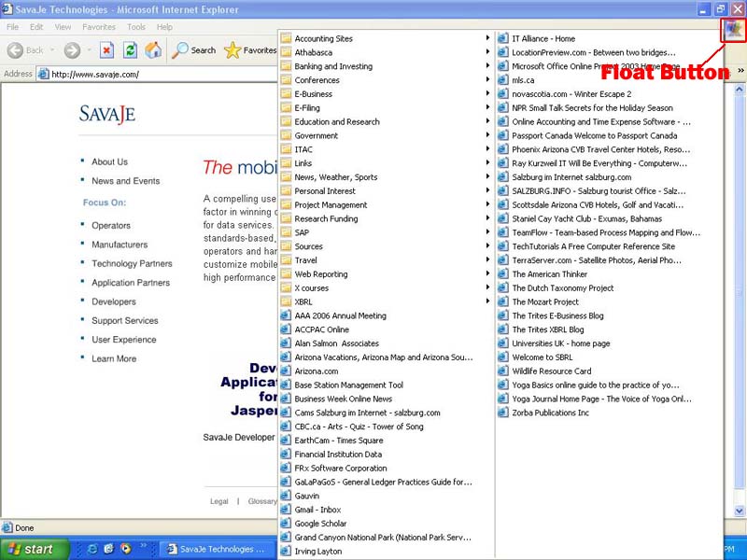Viewport: 747px width, 560px height.
Task: Click the Windows Start button
Action: 29,549
